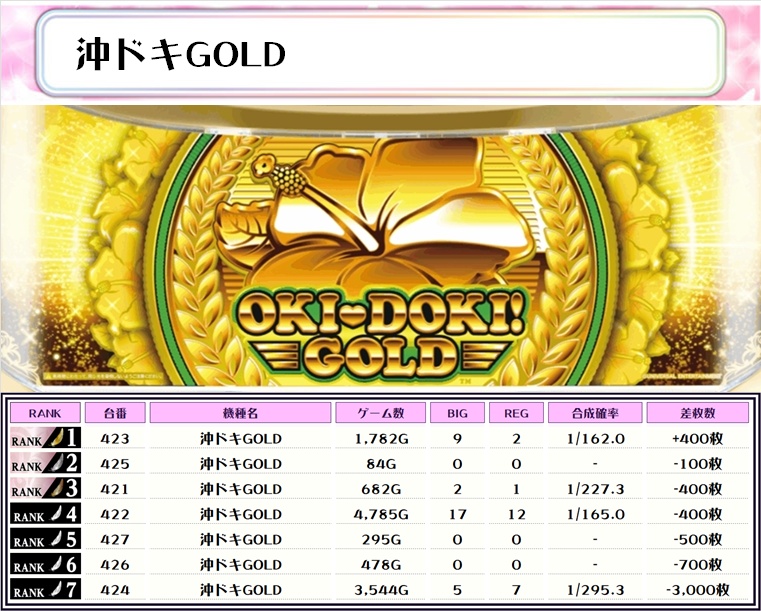Click BIG count 9 for machine 423
The width and height of the screenshot is (761, 611).
pyautogui.click(x=457, y=439)
